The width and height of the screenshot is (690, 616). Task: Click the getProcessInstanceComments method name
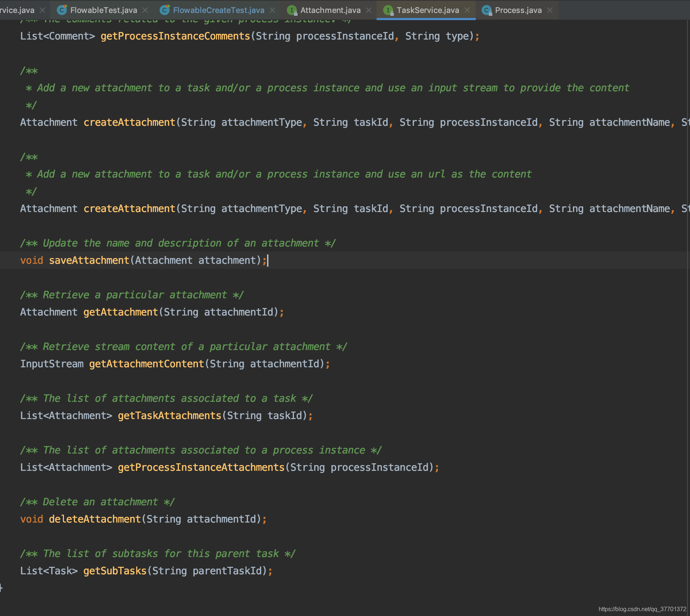[175, 36]
